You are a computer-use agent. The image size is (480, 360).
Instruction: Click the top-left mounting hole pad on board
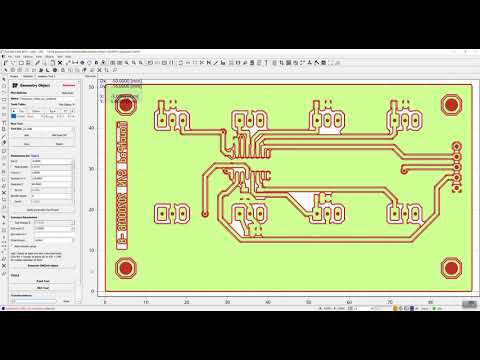(126, 105)
